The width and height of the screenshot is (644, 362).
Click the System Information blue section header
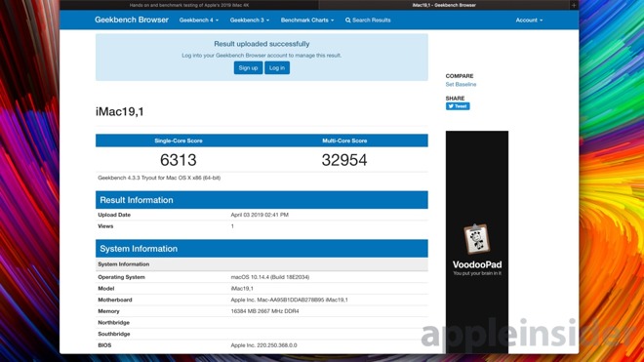click(262, 249)
